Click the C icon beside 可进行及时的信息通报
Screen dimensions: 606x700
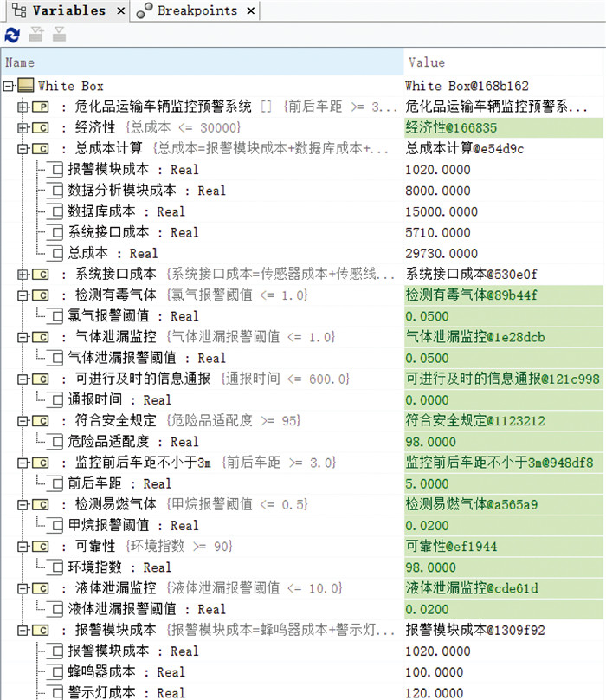pyautogui.click(x=41, y=379)
